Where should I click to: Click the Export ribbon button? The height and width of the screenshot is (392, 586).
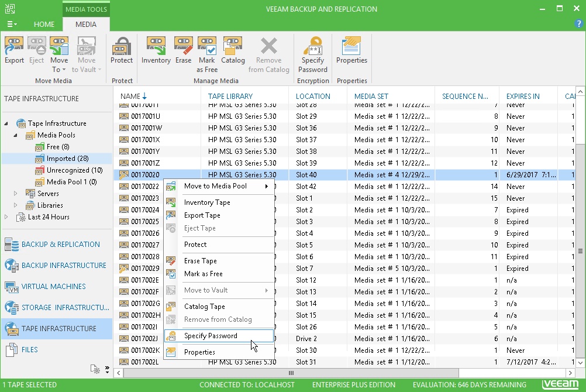14,50
